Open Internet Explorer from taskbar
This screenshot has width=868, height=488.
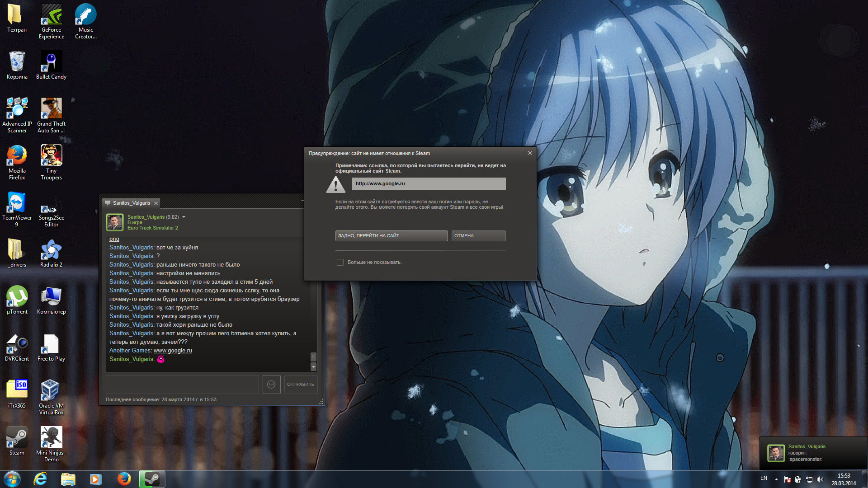click(x=40, y=479)
